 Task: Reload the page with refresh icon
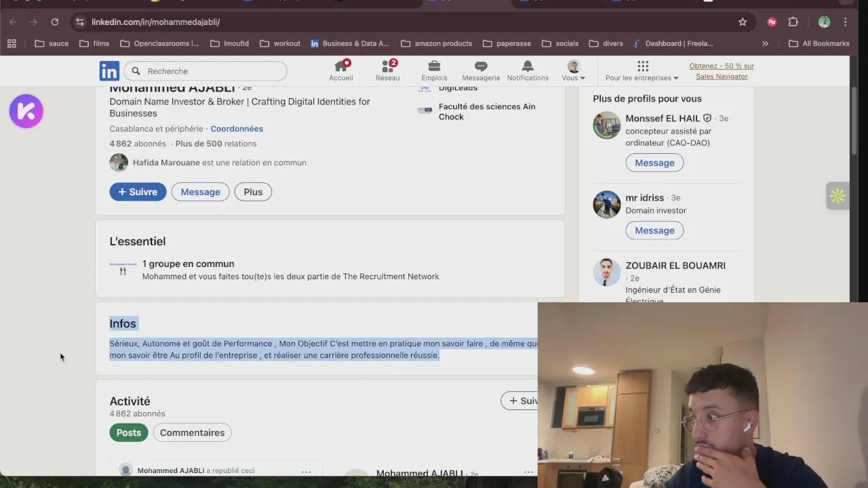coord(55,22)
